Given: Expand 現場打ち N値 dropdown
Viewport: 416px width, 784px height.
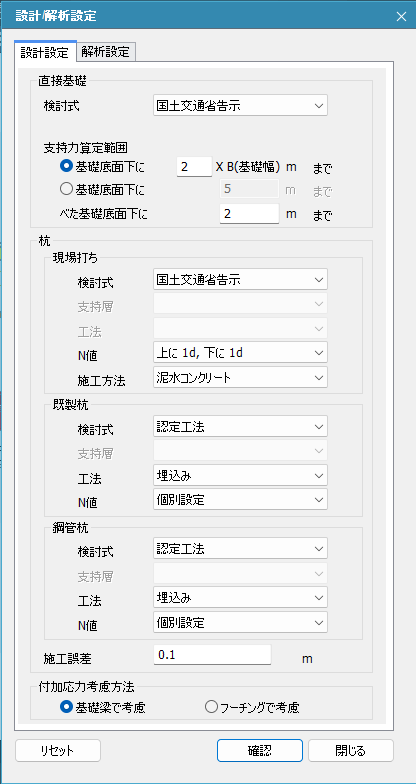Looking at the screenshot, I should click(x=240, y=352).
